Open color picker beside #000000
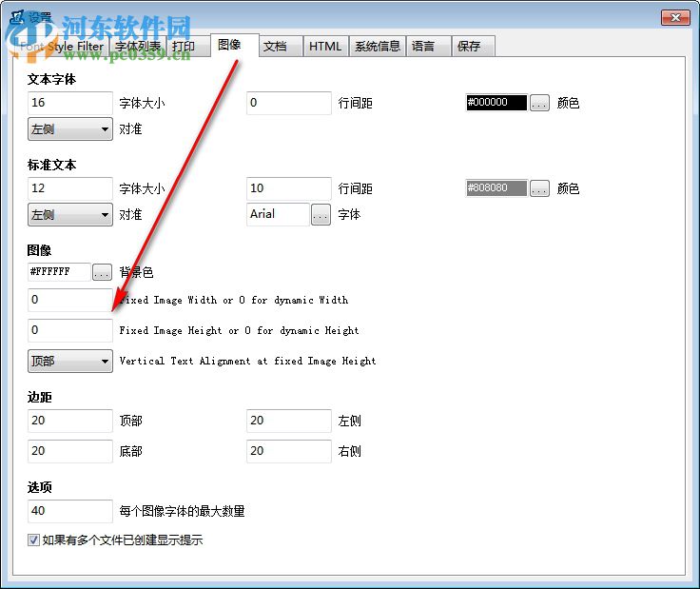The width and height of the screenshot is (700, 589). coord(539,103)
